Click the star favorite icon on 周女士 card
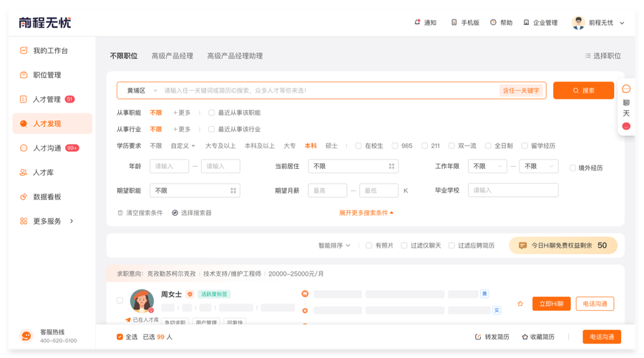This screenshot has width=644, height=358. [x=520, y=304]
